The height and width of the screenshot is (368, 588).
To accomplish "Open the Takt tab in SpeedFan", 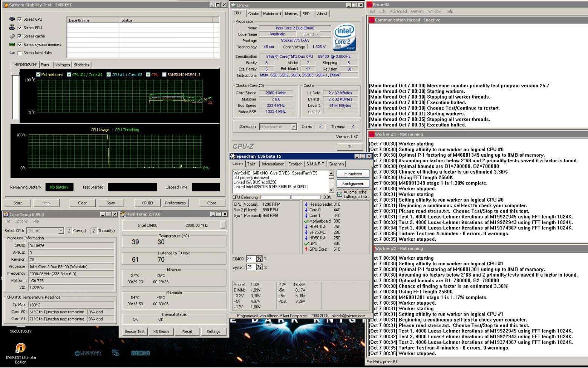I will click(251, 164).
